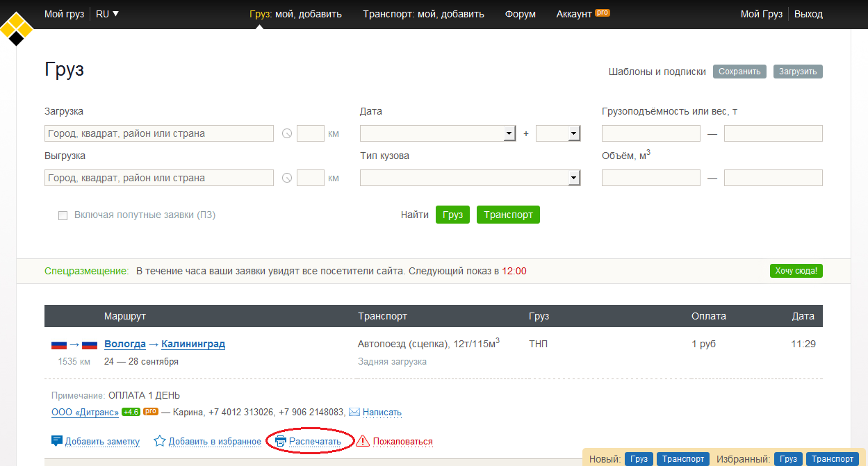The image size is (868, 466).
Task: Click the radius icon next to Выгрузка field
Action: point(286,178)
